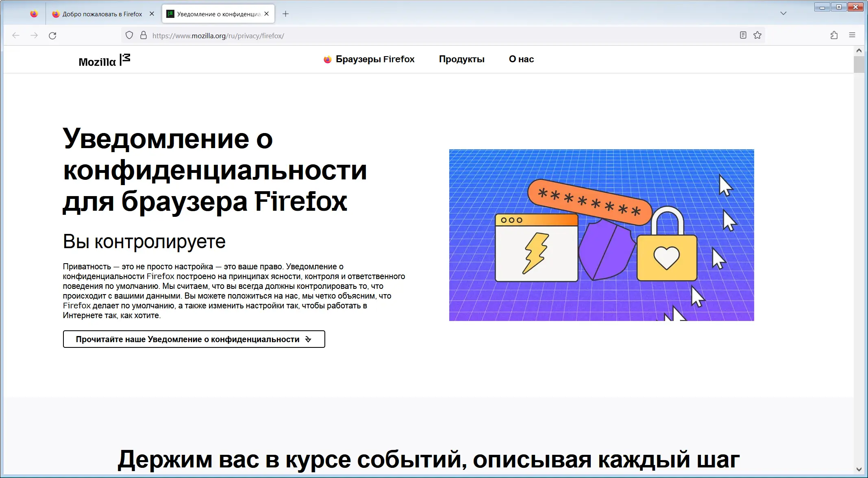Open the О нас menu item
The width and height of the screenshot is (868, 478).
pos(521,59)
